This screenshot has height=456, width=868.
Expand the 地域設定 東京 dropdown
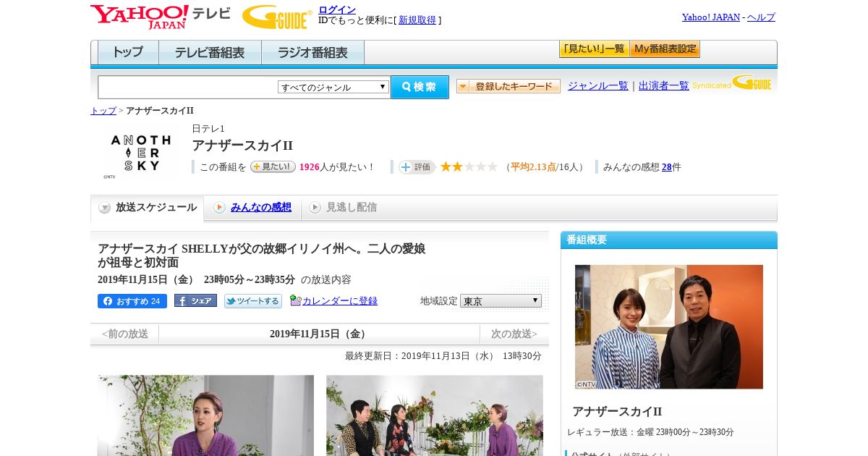pyautogui.click(x=501, y=300)
